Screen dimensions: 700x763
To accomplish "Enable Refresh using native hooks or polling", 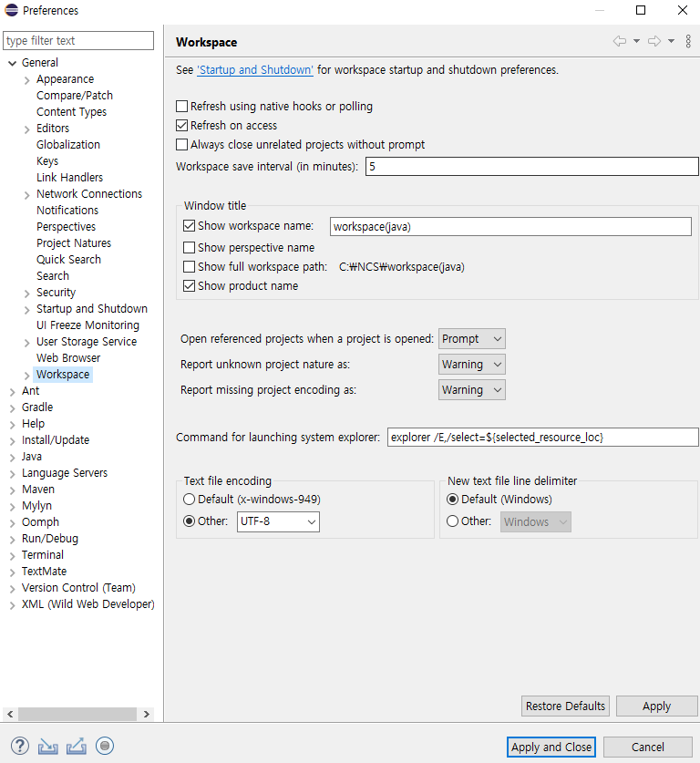I will 182,106.
